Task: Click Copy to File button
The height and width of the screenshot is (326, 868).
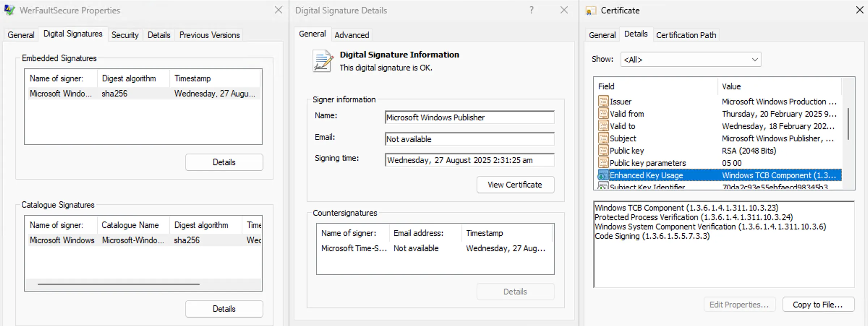Action: [x=818, y=304]
